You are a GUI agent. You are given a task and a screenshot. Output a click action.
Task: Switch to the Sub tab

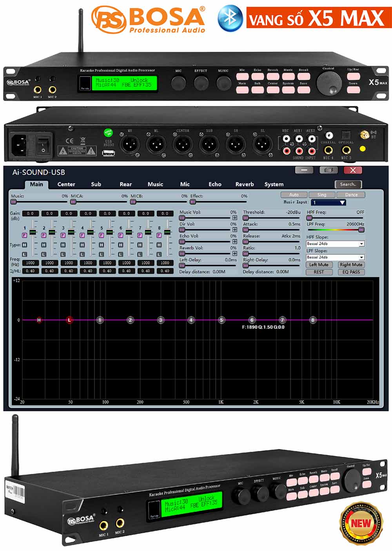96,184
